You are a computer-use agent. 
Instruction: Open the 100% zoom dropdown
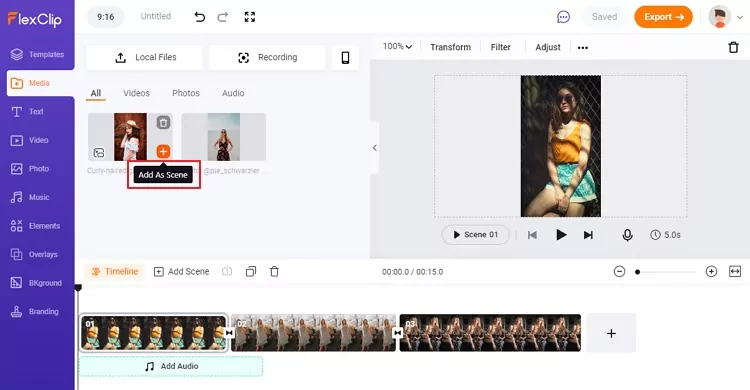(x=397, y=46)
